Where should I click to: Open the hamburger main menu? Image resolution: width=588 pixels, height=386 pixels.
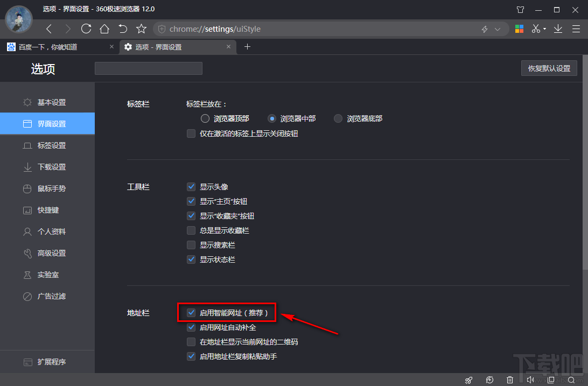576,29
